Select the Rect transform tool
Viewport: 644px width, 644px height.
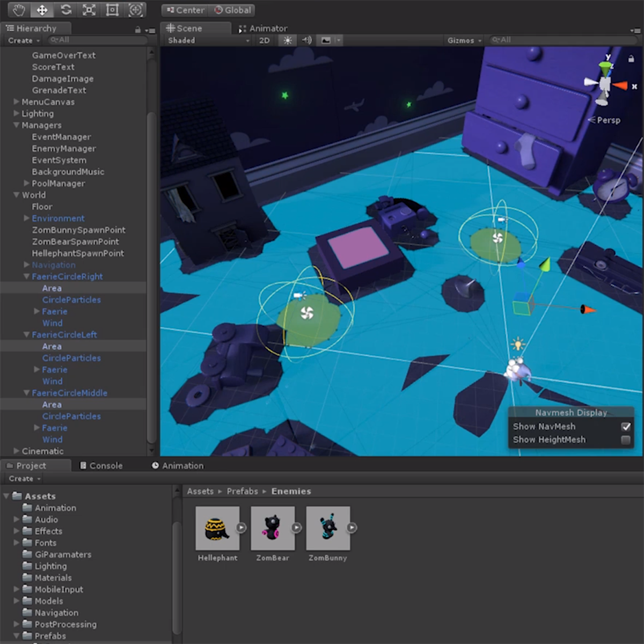(x=112, y=10)
